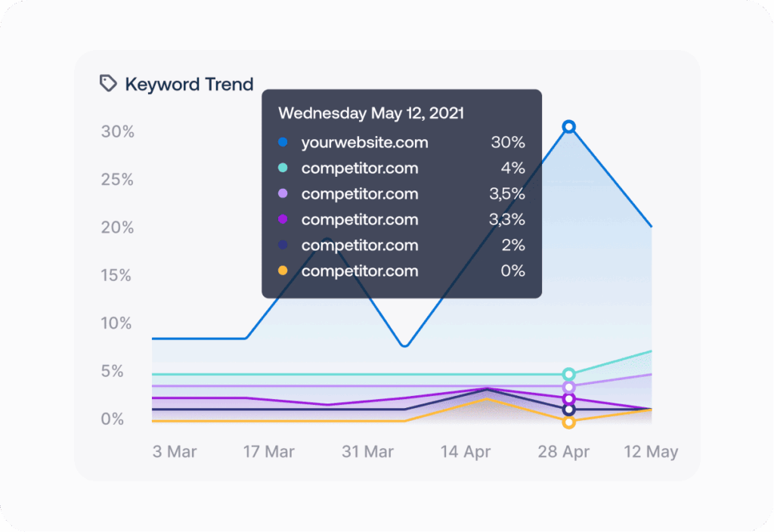
Task: Select the orange competitor 28 Apr marker
Action: (x=569, y=422)
